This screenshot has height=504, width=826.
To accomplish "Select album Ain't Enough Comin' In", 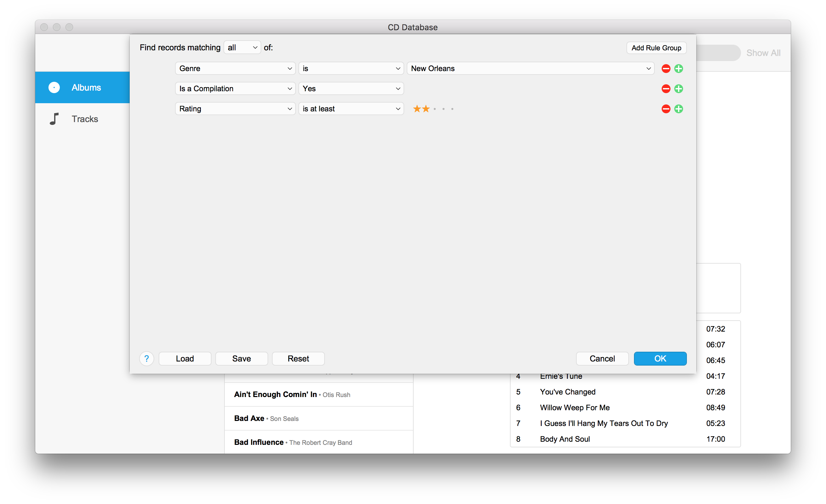I will point(319,395).
